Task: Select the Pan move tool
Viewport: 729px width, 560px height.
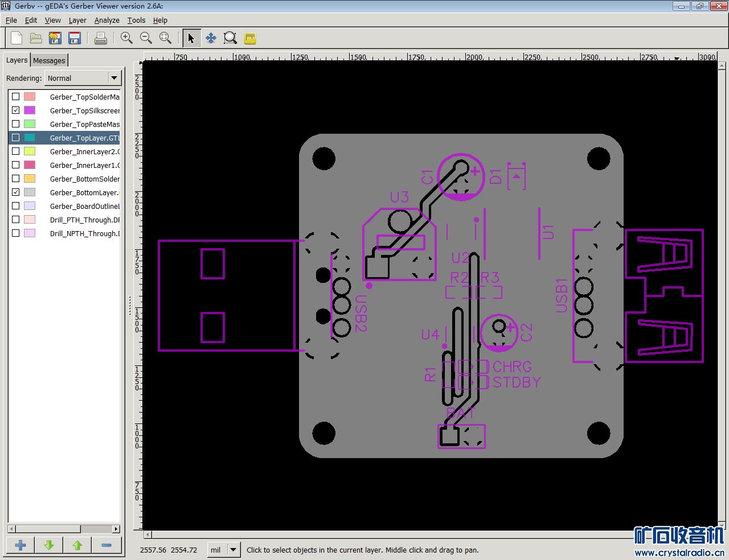Action: [211, 38]
